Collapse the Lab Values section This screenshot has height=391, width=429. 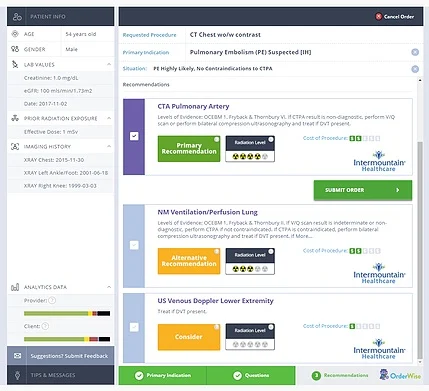pos(109,64)
